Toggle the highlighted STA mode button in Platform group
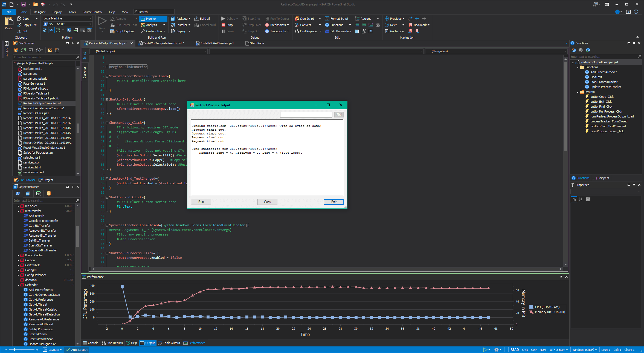The image size is (644, 353). (x=51, y=30)
